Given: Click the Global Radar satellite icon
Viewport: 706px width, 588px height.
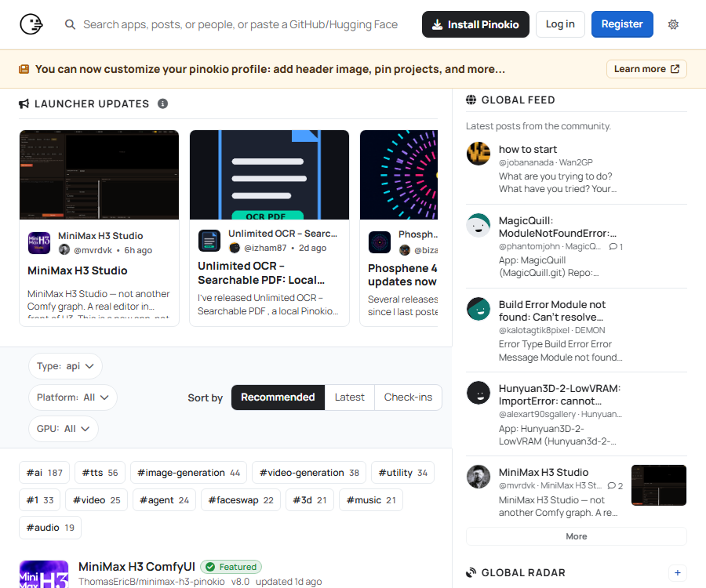Looking at the screenshot, I should (471, 572).
